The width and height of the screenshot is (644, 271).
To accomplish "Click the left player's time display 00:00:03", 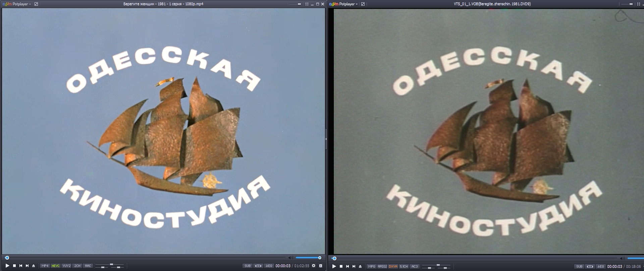I will 283,266.
